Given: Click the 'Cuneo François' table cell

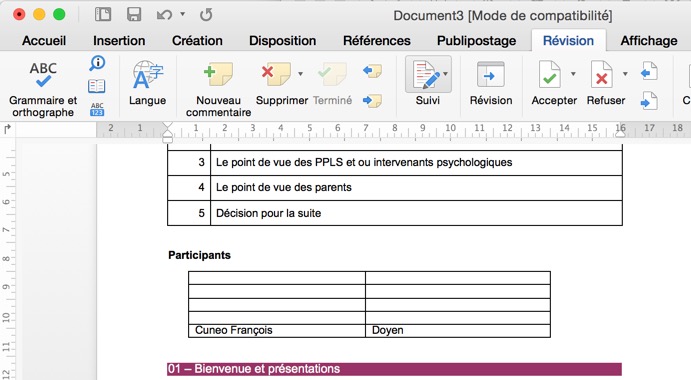Looking at the screenshot, I should click(277, 331).
